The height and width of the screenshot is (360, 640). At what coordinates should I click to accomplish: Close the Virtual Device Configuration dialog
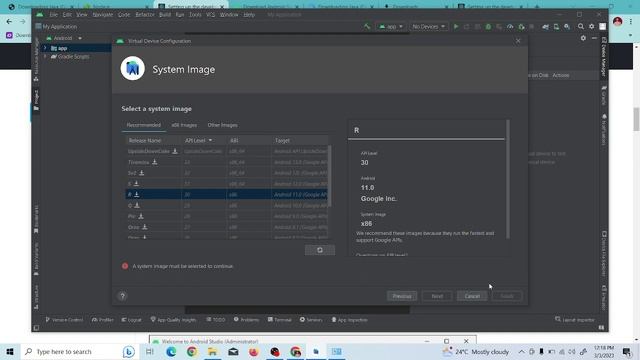(x=518, y=41)
